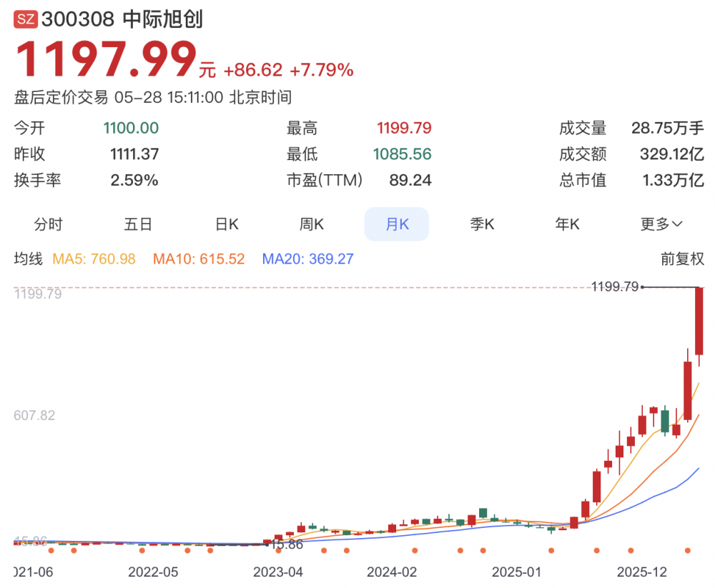
Task: Click the 2024-02 date axis label
Action: 392,572
